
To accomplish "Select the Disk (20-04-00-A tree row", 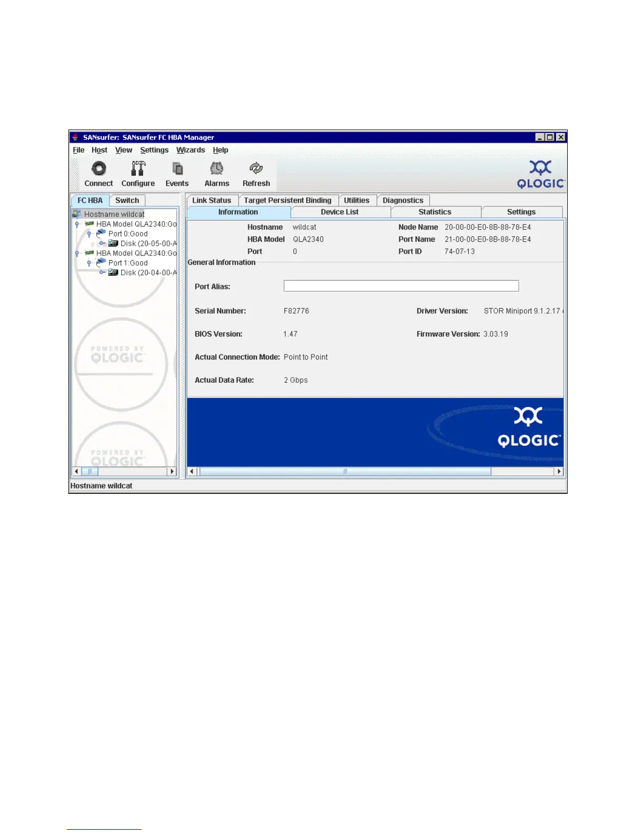I will 143,273.
